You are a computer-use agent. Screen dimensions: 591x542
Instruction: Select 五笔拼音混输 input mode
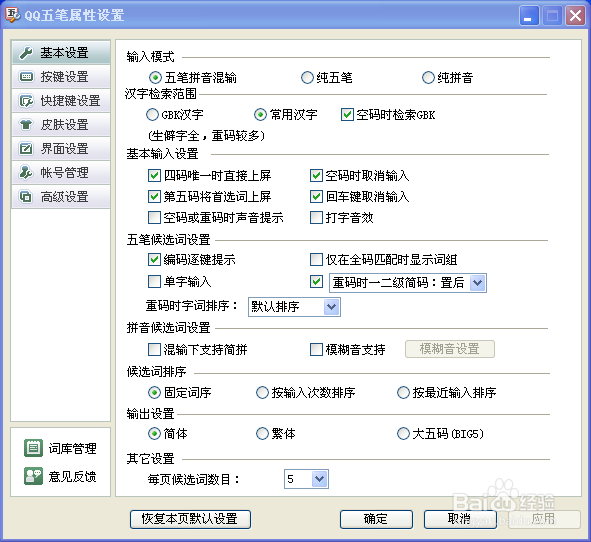155,78
